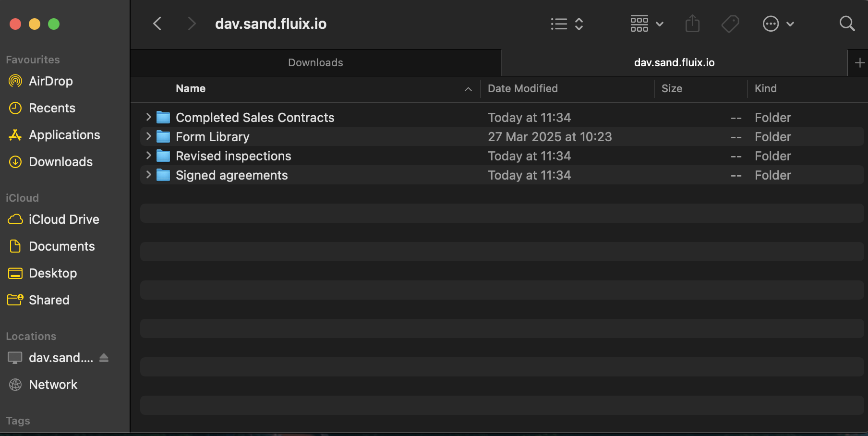This screenshot has width=868, height=436.
Task: Expand the Completed Sales Contracts folder
Action: coord(148,117)
